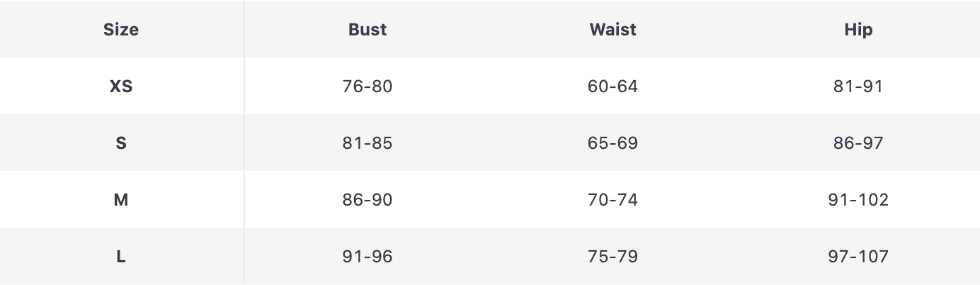Select the M size row label
Viewport: 980px width, 285px height.
tap(121, 200)
